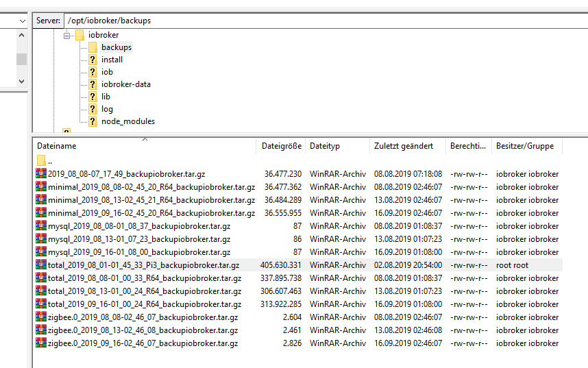Select file name 2019_08_08-07_17_49_backupiobroker.tar.gz
The image size is (588, 368).
pos(126,174)
